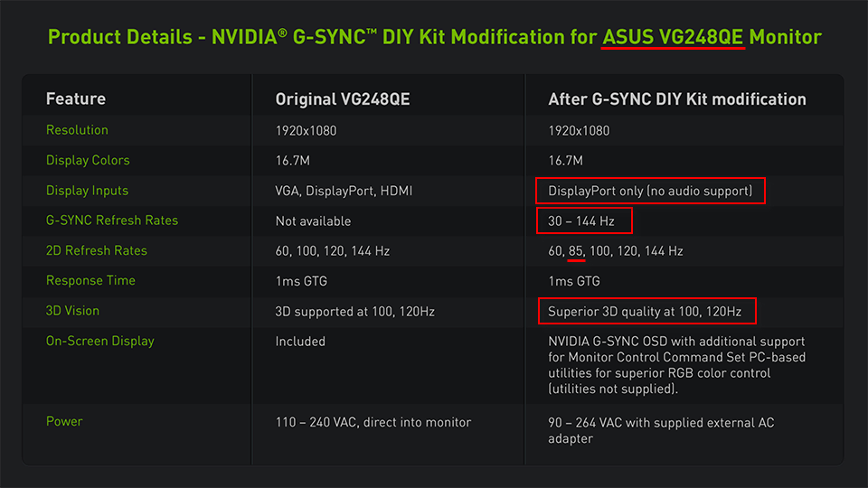Select the After G-SYNC DIY Kit modification header
868x488 pixels.
click(x=677, y=99)
